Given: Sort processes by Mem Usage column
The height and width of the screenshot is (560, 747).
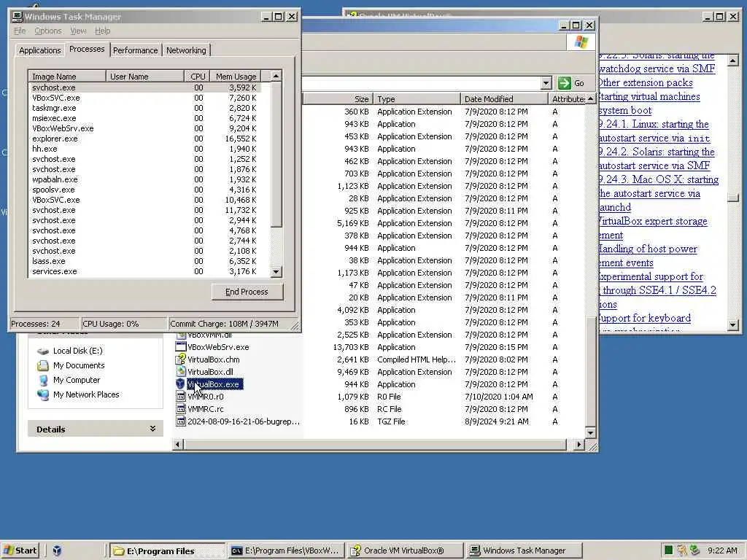Looking at the screenshot, I should click(236, 76).
